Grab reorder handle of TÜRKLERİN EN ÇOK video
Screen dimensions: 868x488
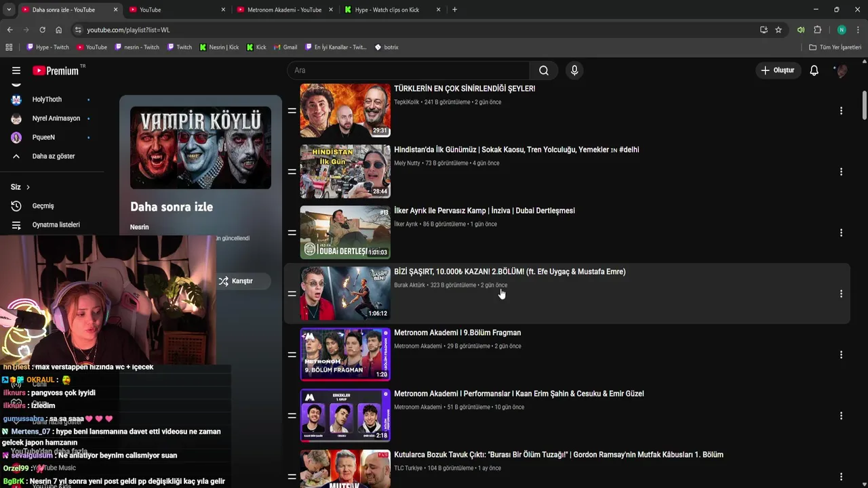(x=292, y=110)
